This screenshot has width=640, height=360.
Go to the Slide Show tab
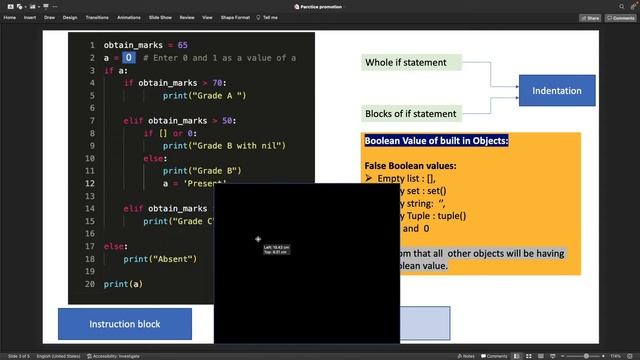coord(160,18)
